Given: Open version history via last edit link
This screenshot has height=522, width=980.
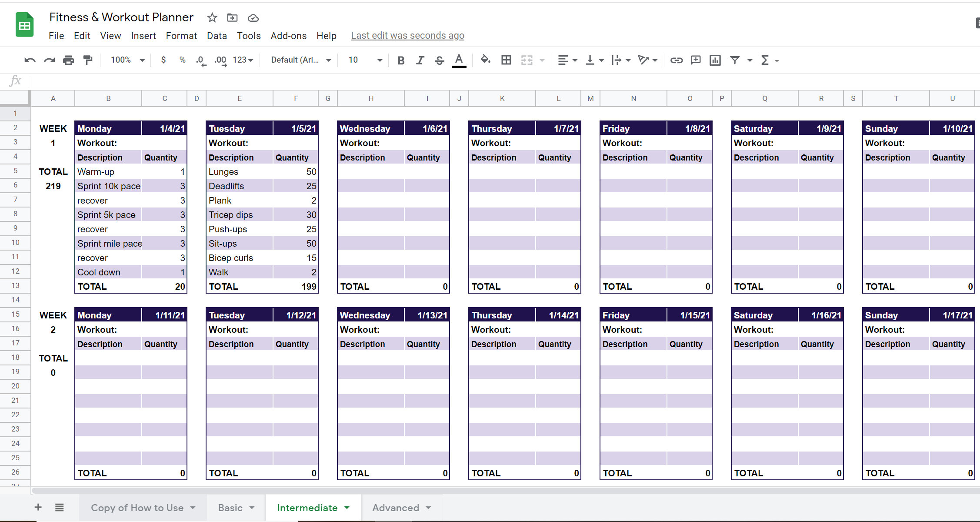Looking at the screenshot, I should pyautogui.click(x=407, y=35).
